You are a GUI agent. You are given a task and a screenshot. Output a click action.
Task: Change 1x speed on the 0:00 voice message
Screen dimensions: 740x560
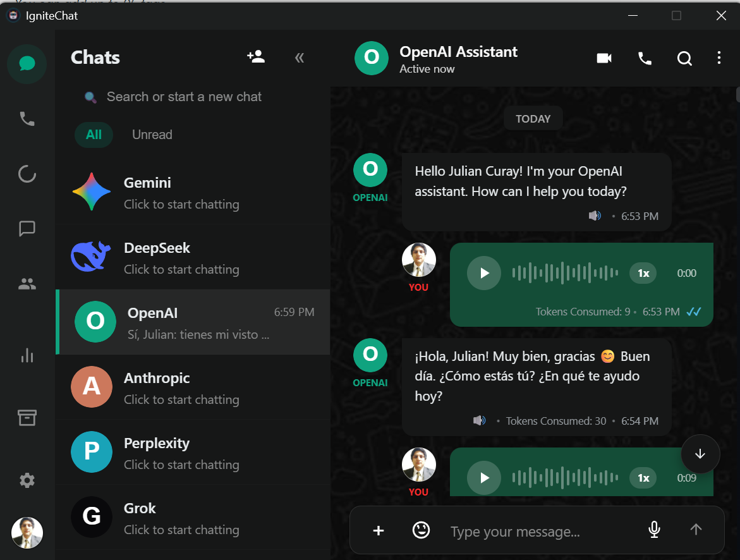643,274
